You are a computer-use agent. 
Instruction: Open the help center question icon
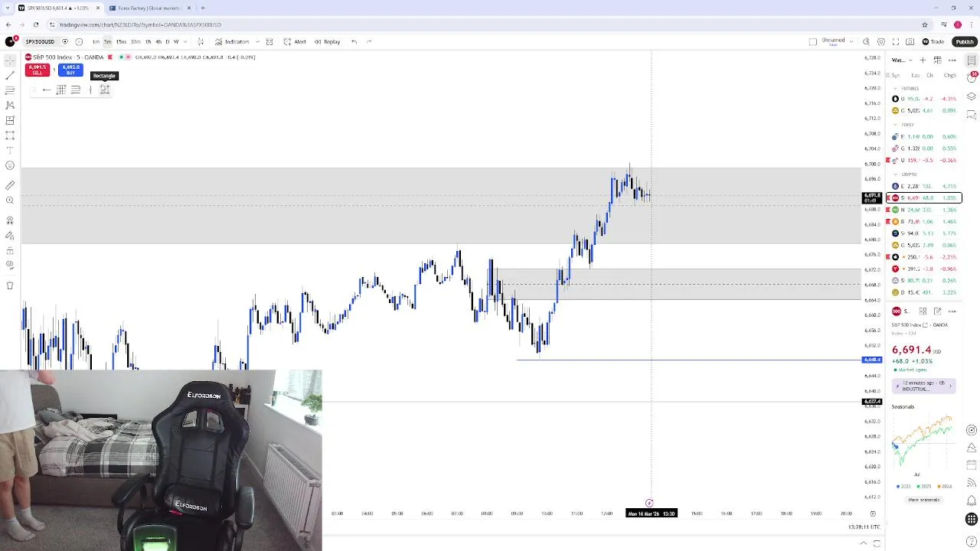[972, 542]
